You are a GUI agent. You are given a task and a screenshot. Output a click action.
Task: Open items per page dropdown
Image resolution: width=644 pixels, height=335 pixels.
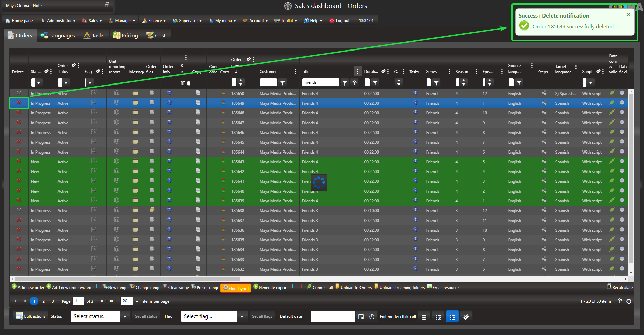coord(137,301)
